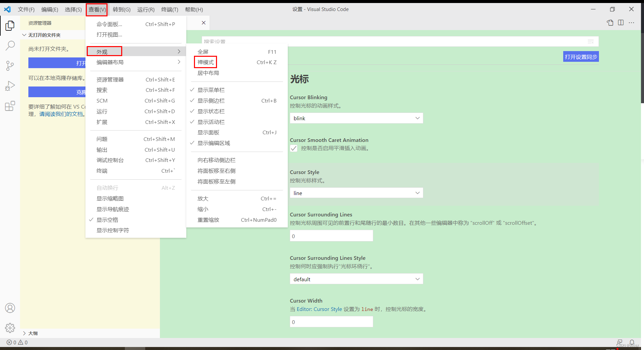Select 显示导航痕迹 in View menu
Image resolution: width=644 pixels, height=350 pixels.
click(136, 209)
